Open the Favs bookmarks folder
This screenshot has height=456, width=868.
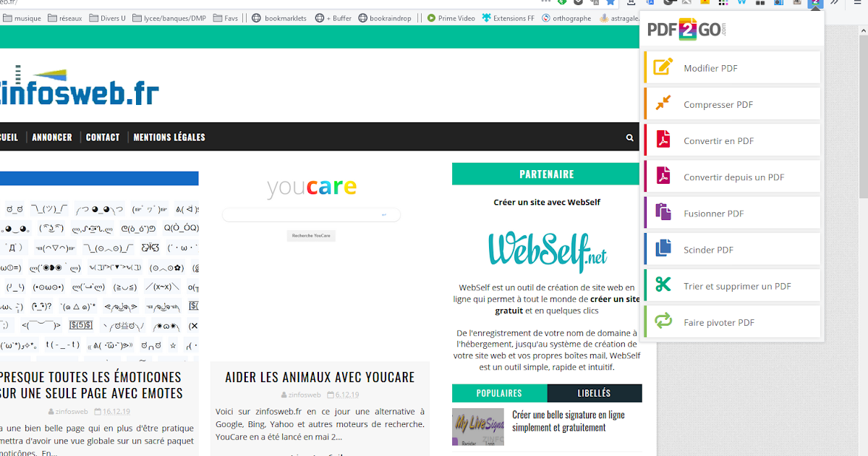click(225, 18)
